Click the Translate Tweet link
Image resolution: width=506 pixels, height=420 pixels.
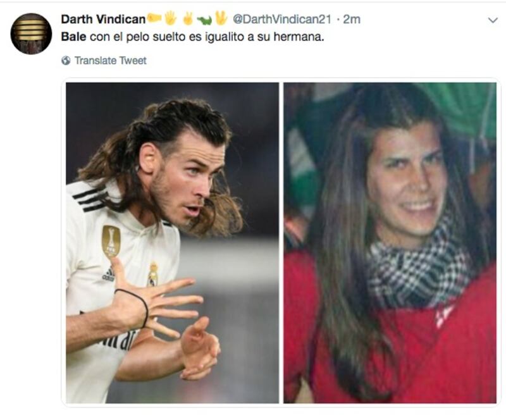(110, 60)
